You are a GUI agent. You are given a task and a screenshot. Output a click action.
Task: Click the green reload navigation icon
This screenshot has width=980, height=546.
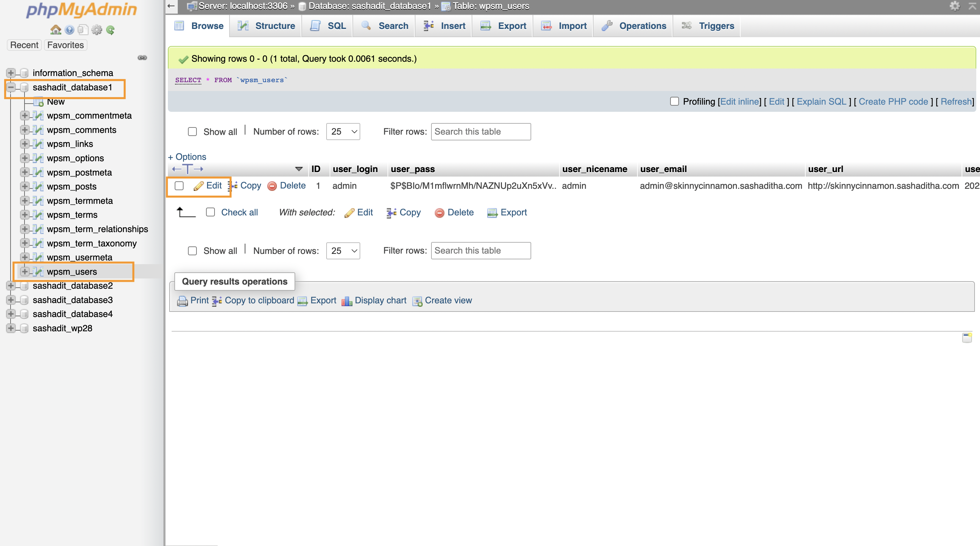[x=110, y=30]
